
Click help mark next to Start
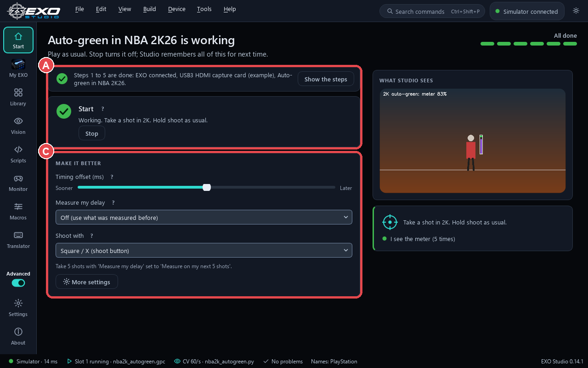pos(102,109)
